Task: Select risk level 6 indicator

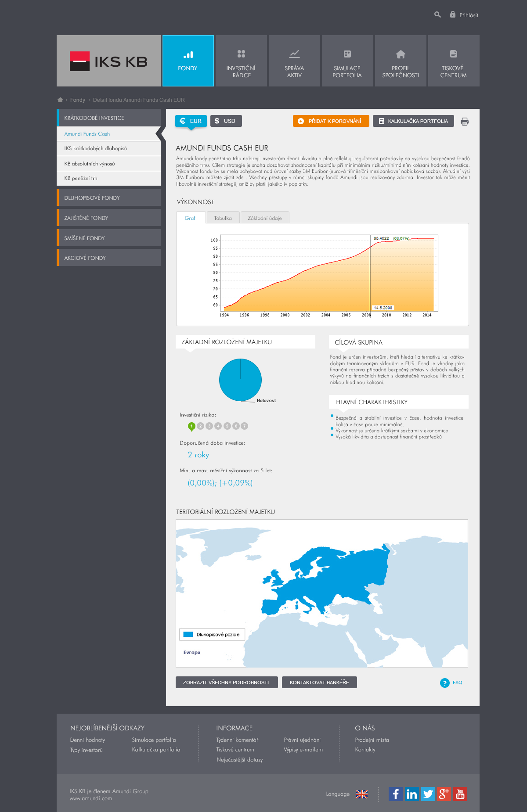Action: pyautogui.click(x=236, y=426)
